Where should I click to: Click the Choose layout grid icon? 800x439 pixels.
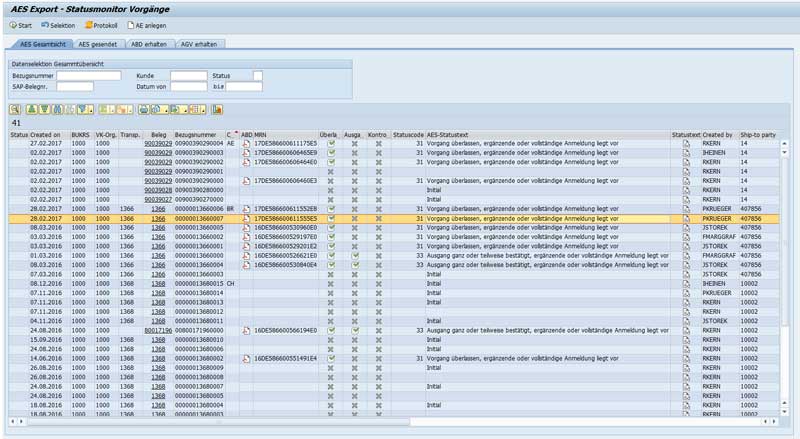pyautogui.click(x=194, y=110)
